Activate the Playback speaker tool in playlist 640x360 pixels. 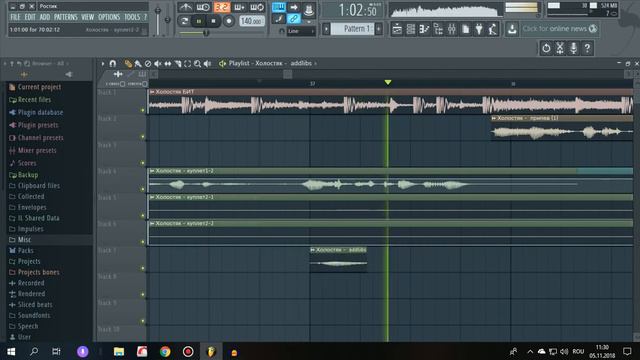coord(207,63)
